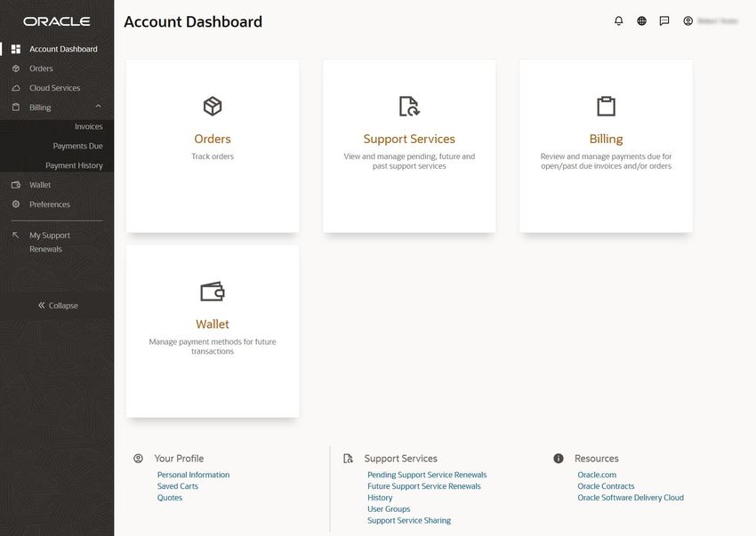
Task: Collapse the sidebar navigation
Action: [x=58, y=306]
